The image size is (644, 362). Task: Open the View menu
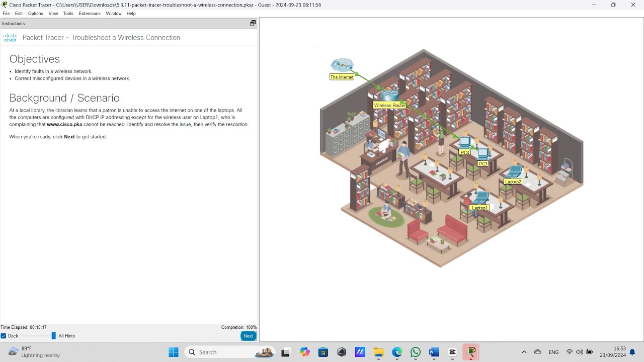tap(53, 14)
